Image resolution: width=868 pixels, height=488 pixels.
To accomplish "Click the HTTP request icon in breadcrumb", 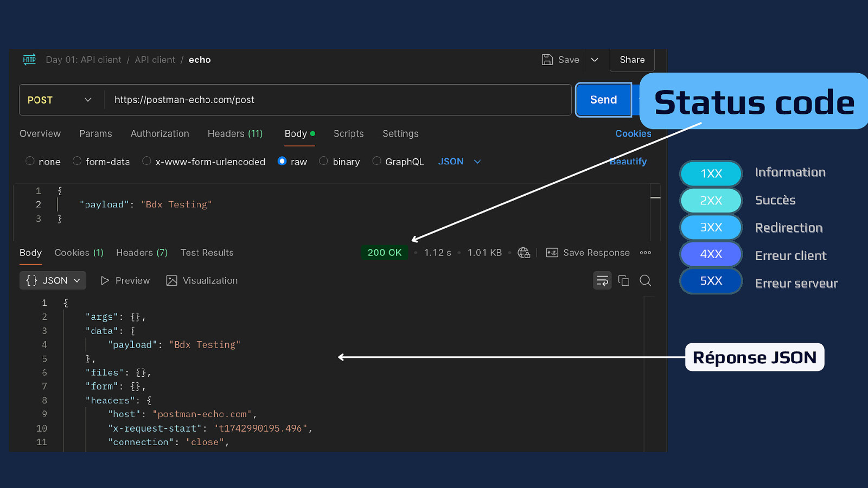I will [x=29, y=60].
